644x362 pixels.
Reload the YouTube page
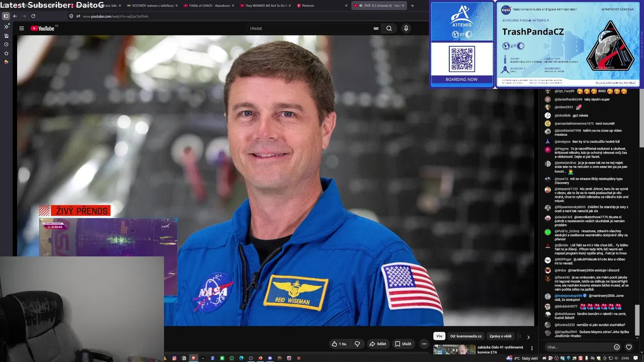point(33,16)
